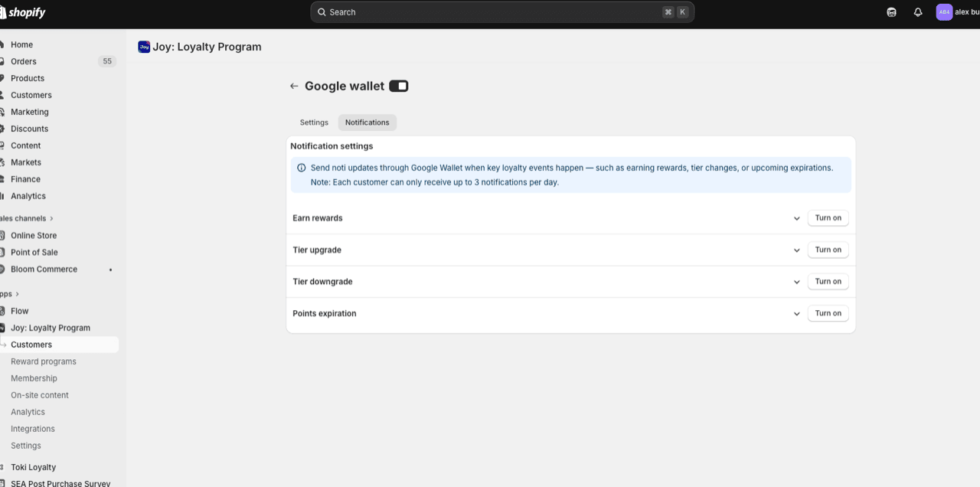
Task: Select the Notifications tab
Action: 367,123
